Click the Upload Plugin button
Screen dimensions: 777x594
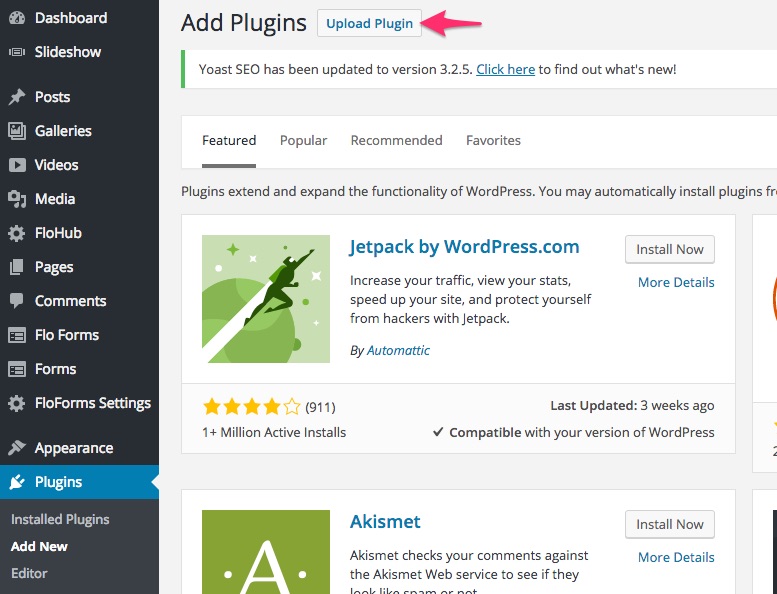tap(369, 23)
